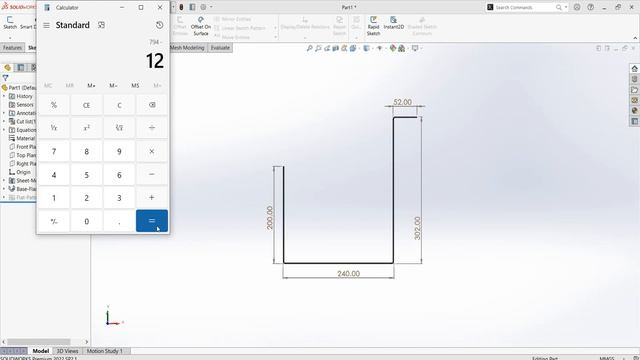Click the Calculator minus key
The image size is (640, 360).
tap(152, 174)
